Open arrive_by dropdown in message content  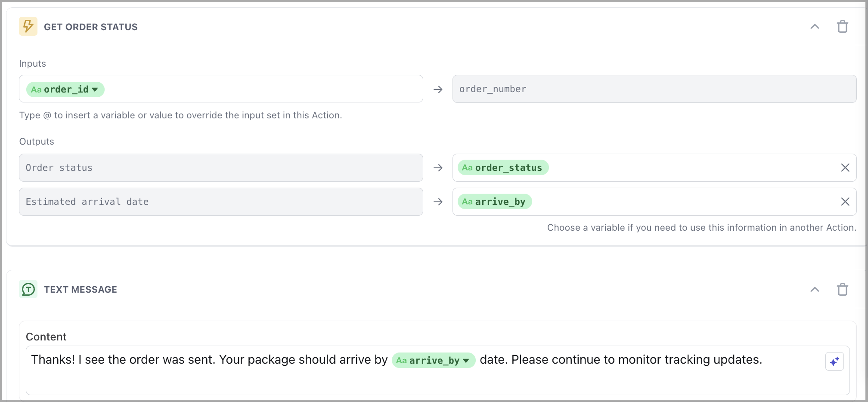tap(466, 361)
